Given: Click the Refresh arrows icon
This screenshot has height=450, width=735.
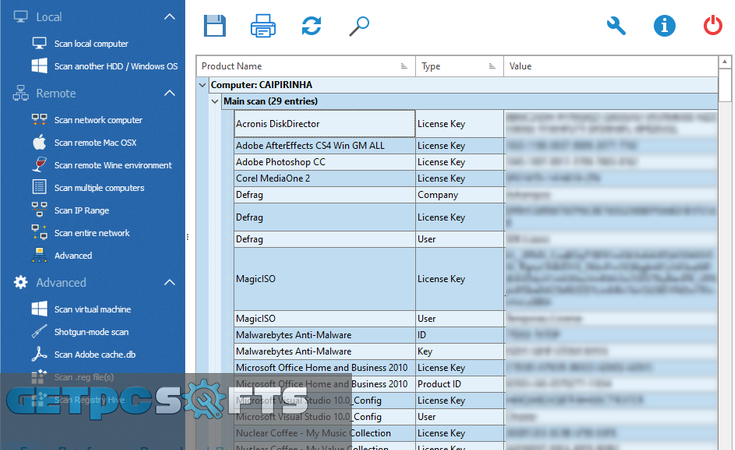Looking at the screenshot, I should [x=311, y=26].
